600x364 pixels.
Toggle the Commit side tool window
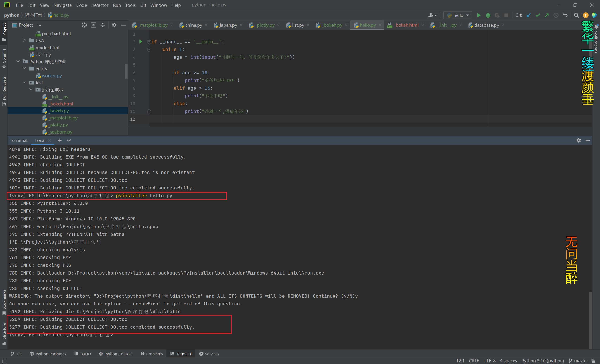pos(4,59)
